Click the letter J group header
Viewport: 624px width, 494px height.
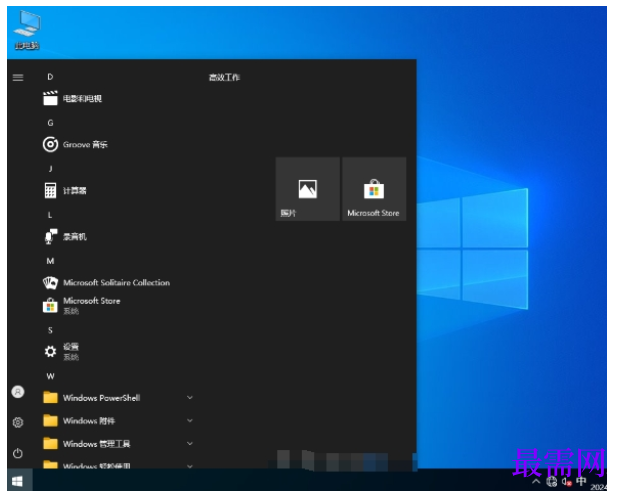50,169
